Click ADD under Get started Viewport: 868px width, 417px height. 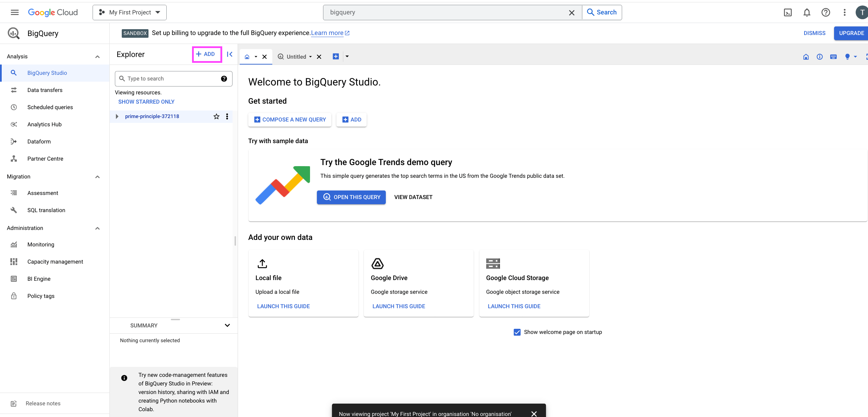pyautogui.click(x=352, y=120)
